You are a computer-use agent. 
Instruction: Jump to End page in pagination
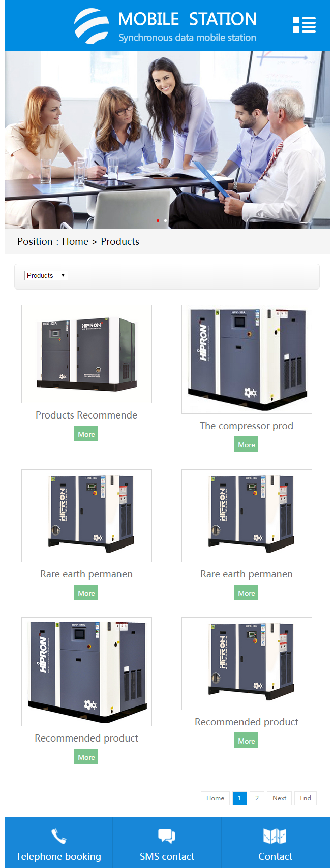306,798
